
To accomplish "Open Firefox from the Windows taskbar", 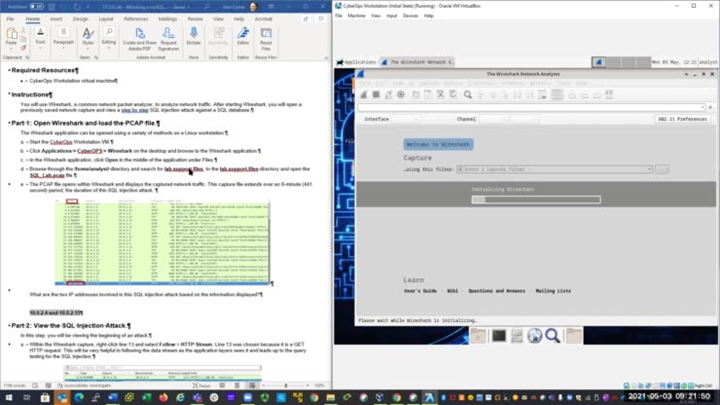I will point(163,398).
